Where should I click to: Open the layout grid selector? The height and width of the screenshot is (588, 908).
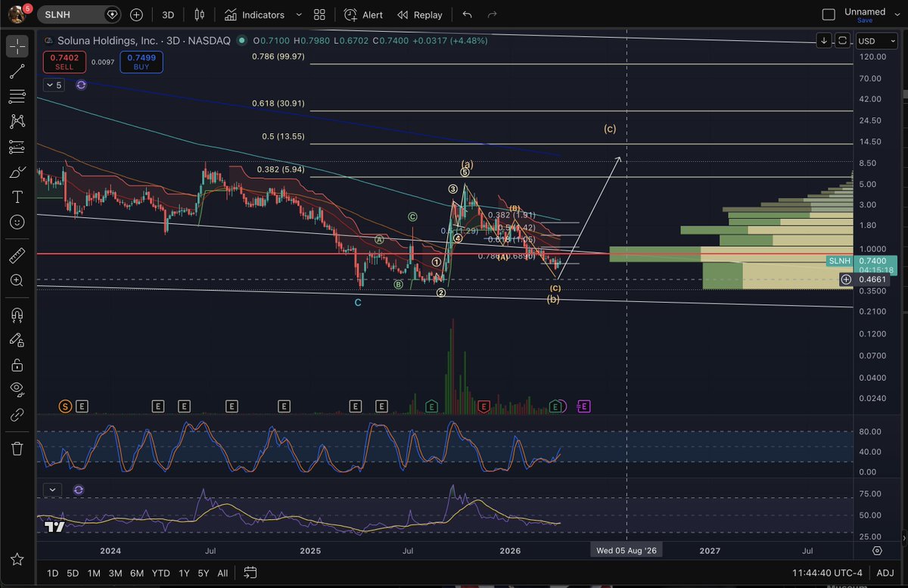click(x=319, y=14)
